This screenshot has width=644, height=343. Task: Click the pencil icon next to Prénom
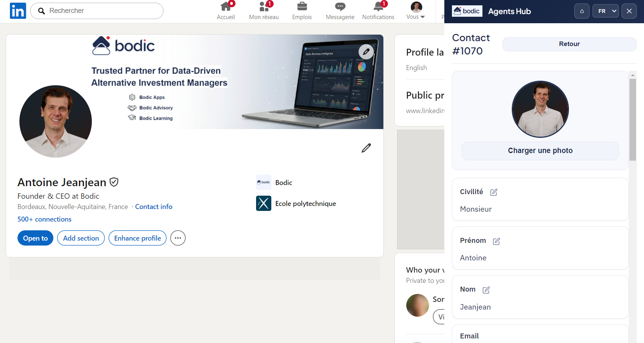click(x=496, y=241)
